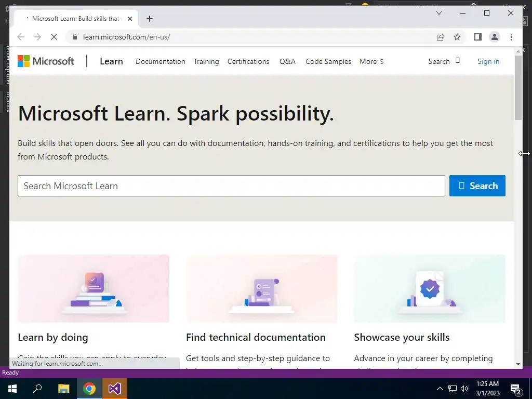This screenshot has height=399, width=532.
Task: Open File Explorer from the taskbar
Action: (63, 389)
